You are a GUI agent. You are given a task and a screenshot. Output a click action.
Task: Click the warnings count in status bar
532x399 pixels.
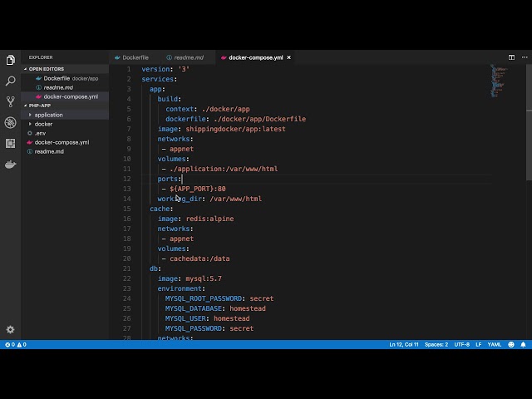22,344
